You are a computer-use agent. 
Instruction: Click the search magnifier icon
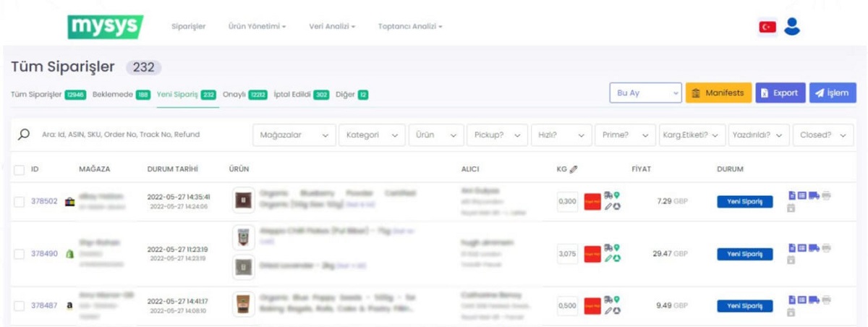point(24,135)
